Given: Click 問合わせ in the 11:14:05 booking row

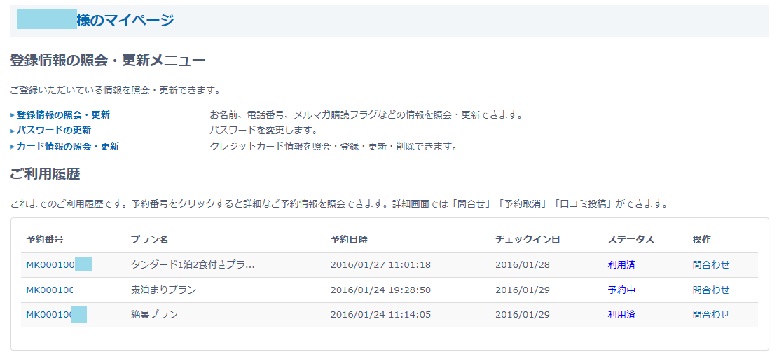Looking at the screenshot, I should 711,314.
